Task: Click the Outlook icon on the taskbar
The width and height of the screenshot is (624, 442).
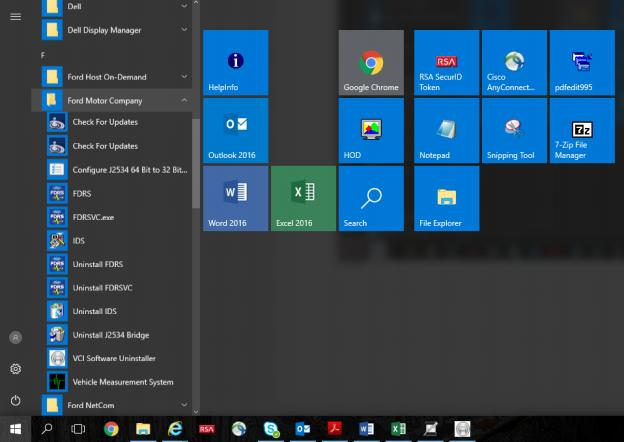Action: [303, 429]
